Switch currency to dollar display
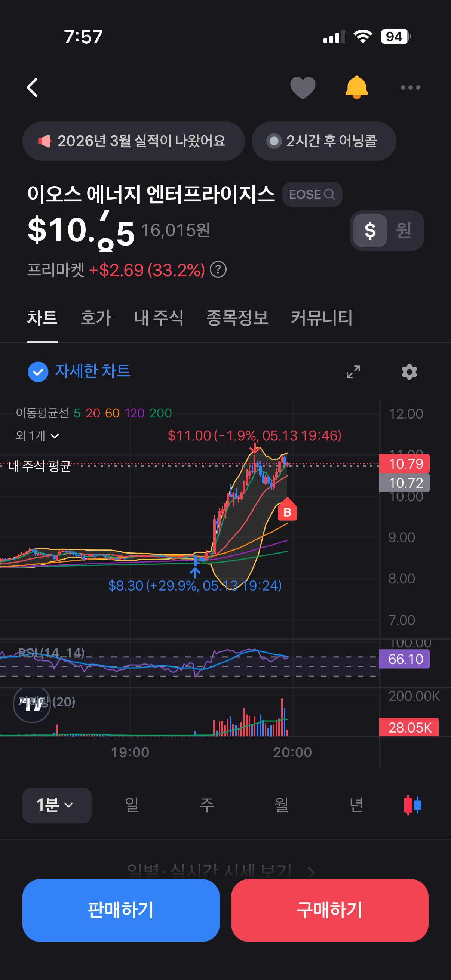The height and width of the screenshot is (980, 451). (x=370, y=231)
